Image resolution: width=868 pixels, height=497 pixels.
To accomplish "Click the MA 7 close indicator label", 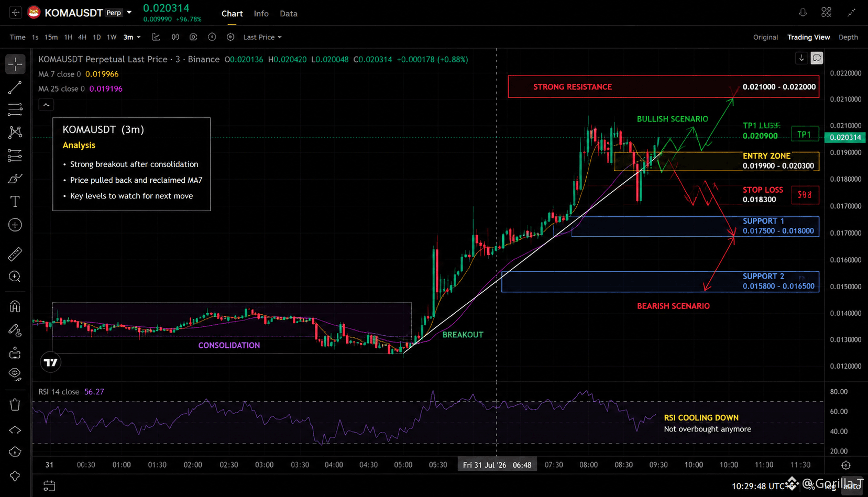I will click(60, 74).
